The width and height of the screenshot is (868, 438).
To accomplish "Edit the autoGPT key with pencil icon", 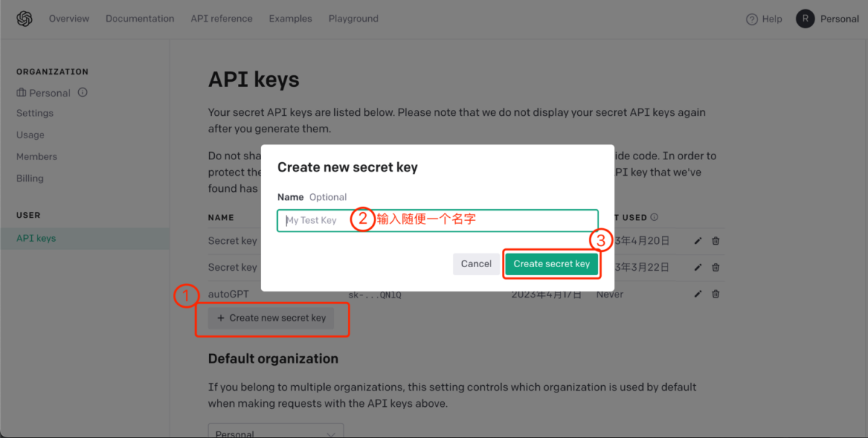I will click(698, 294).
